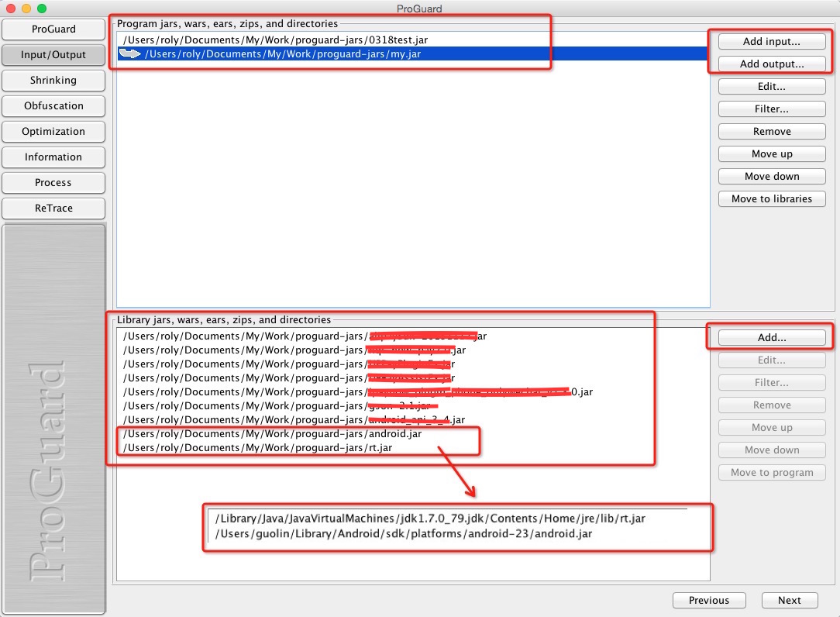Click the disabled Edit... library button
The height and width of the screenshot is (617, 840).
[x=772, y=360]
